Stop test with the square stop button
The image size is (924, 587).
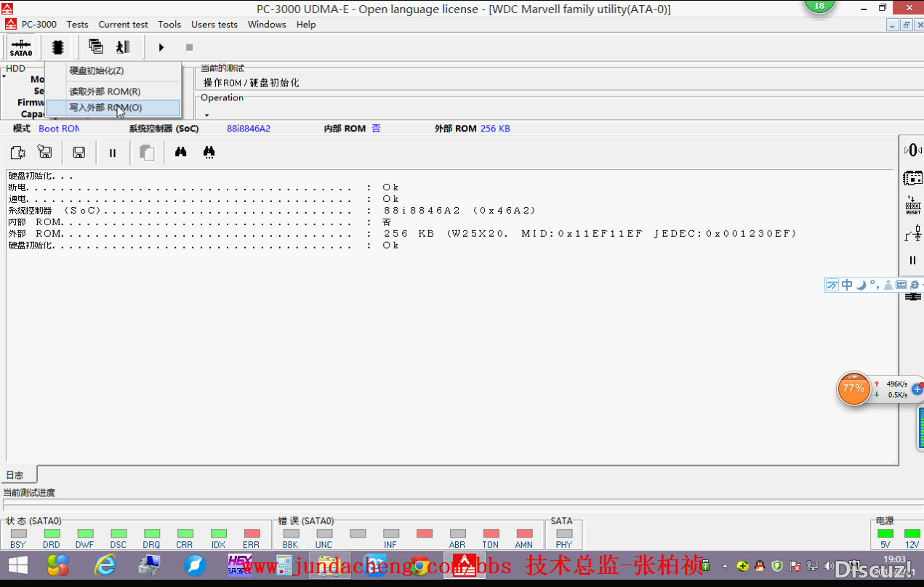189,47
